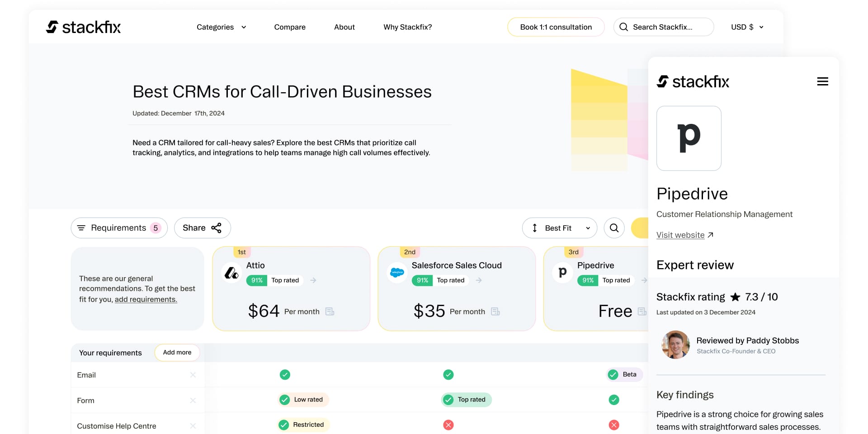Screen dimensions: 868x434
Task: Click the Salesforce cloud logo icon
Action: tap(397, 273)
